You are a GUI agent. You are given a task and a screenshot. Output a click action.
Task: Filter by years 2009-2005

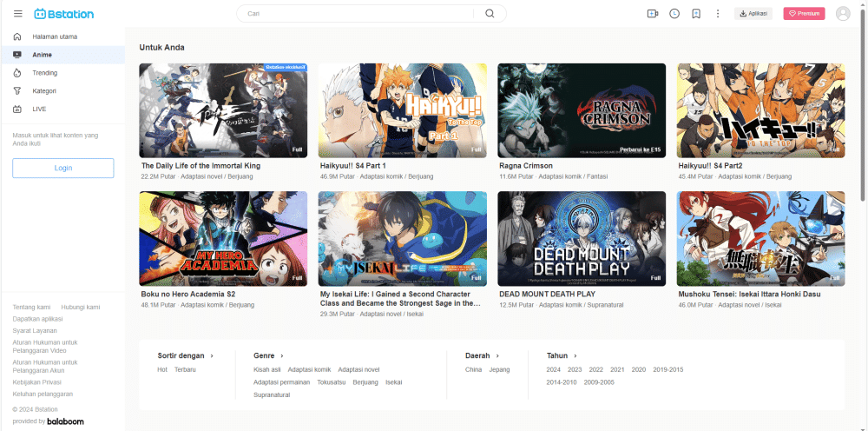coord(599,382)
